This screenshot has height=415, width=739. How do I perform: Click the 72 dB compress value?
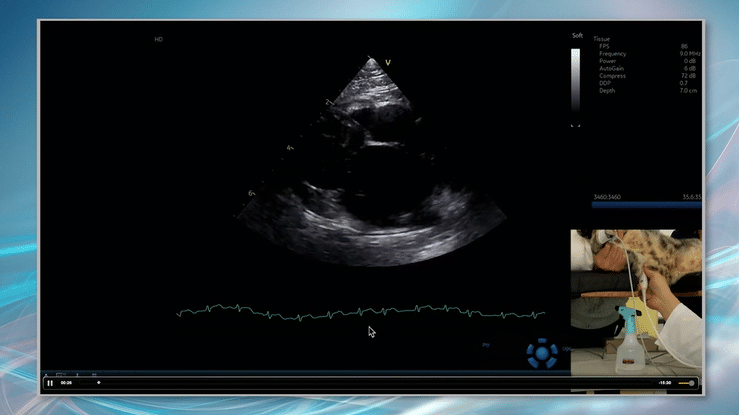pos(689,76)
